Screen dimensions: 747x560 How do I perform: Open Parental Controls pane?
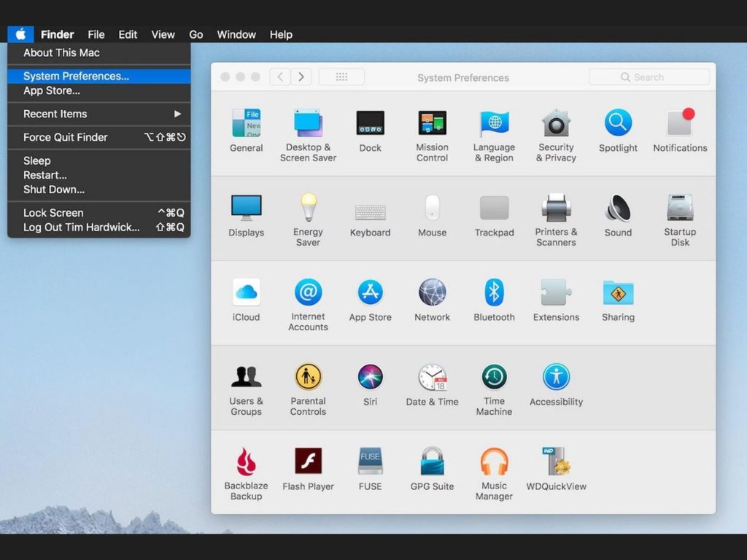pyautogui.click(x=309, y=377)
